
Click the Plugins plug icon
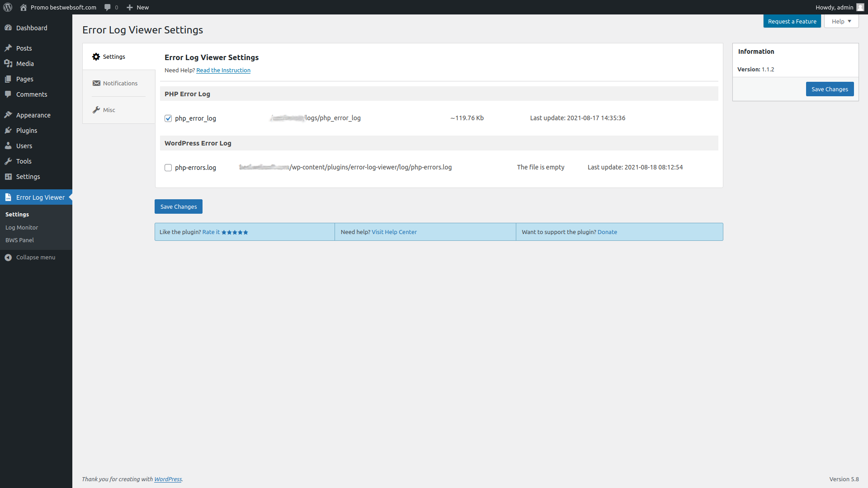(x=8, y=131)
